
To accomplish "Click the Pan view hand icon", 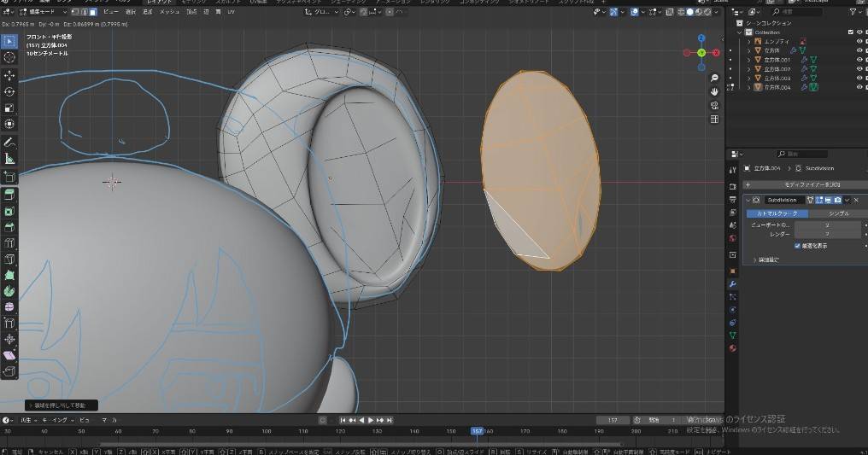I will coord(714,91).
